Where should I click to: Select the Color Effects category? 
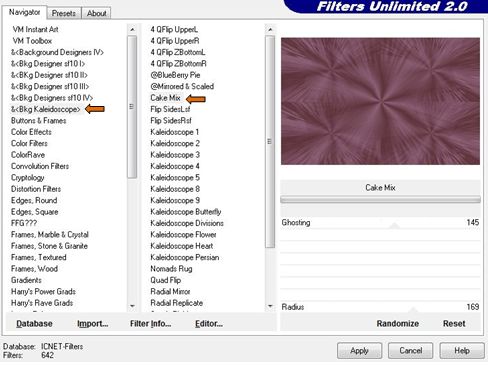point(31,132)
